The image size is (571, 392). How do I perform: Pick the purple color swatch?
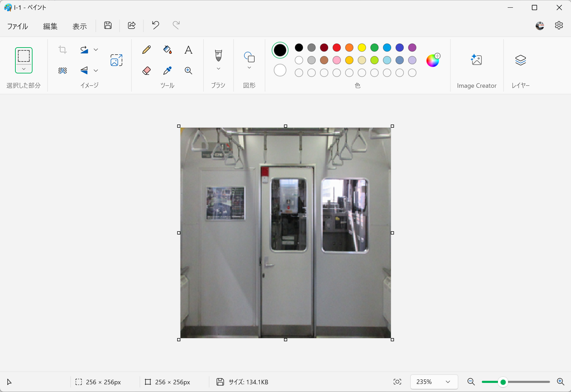pyautogui.click(x=412, y=48)
